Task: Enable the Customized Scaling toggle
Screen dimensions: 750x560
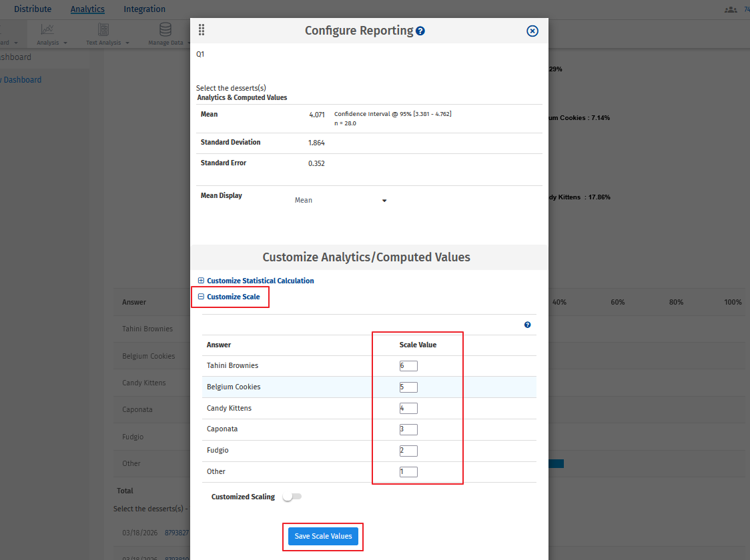Action: click(x=292, y=496)
